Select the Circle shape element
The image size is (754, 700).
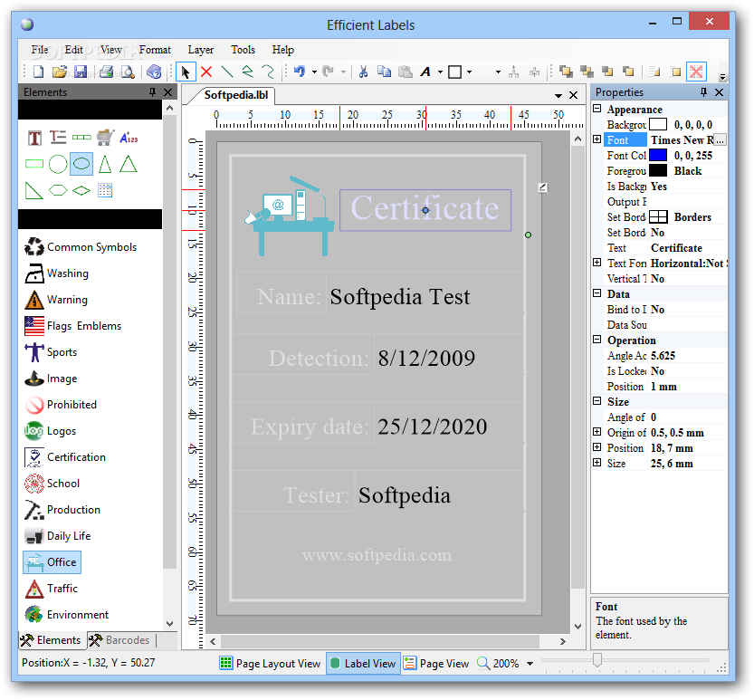pos(58,164)
